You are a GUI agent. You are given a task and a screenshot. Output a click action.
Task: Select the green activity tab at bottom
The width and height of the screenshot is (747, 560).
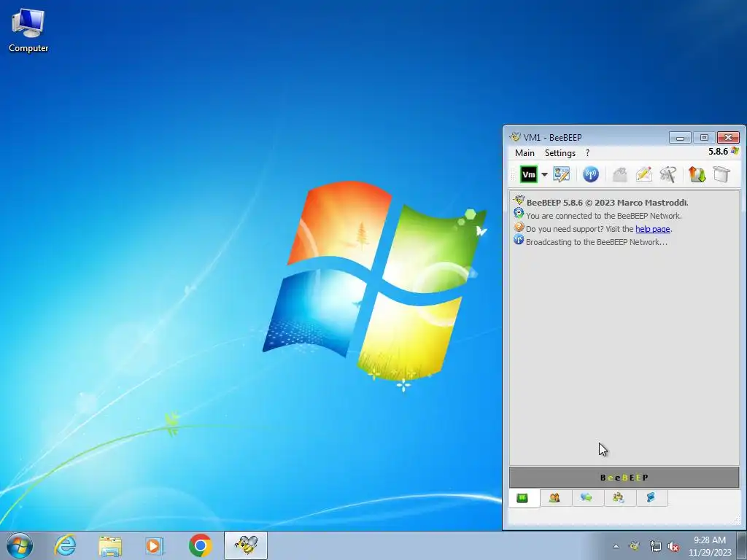pos(522,498)
